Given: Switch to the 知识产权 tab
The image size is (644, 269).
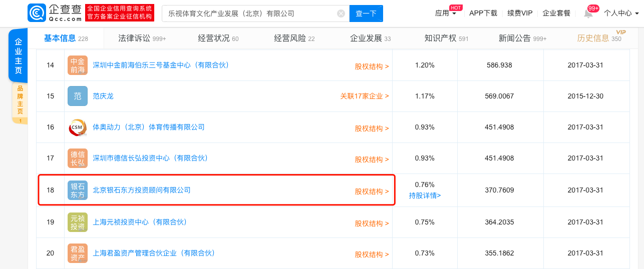Looking at the screenshot, I should (446, 38).
